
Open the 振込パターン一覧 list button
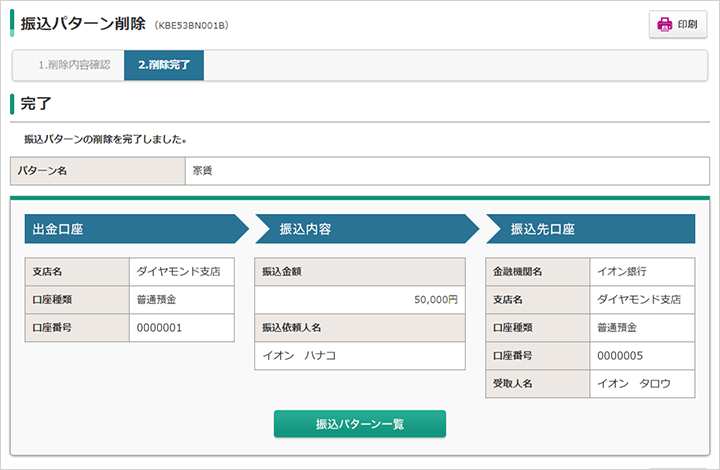(360, 424)
